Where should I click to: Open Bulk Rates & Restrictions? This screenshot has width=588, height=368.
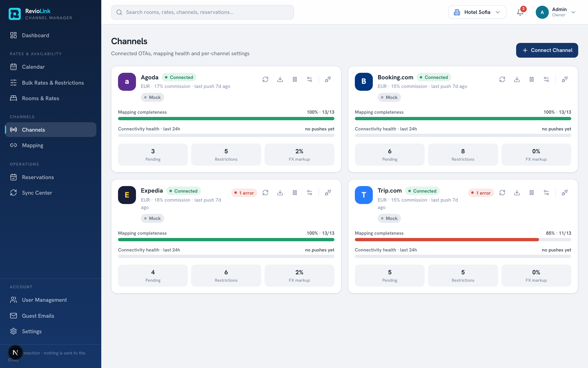point(51,83)
